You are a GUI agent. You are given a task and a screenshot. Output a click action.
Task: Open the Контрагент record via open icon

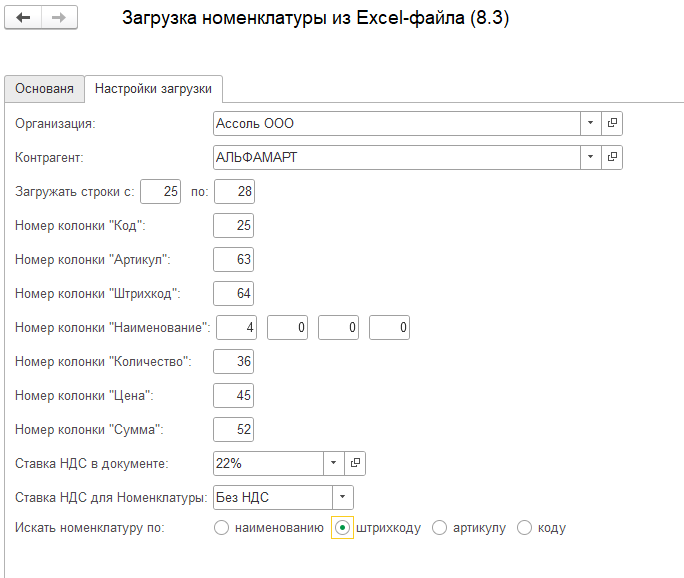click(612, 157)
